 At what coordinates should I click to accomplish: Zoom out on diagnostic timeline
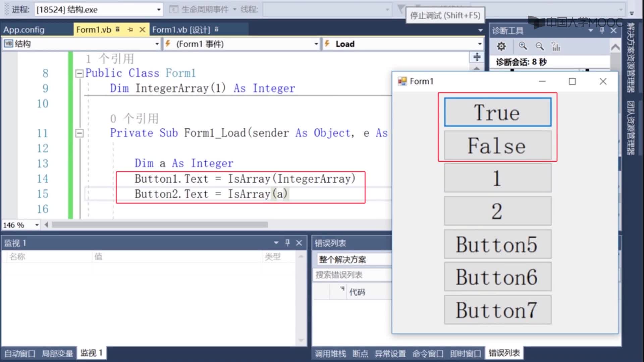coord(539,46)
